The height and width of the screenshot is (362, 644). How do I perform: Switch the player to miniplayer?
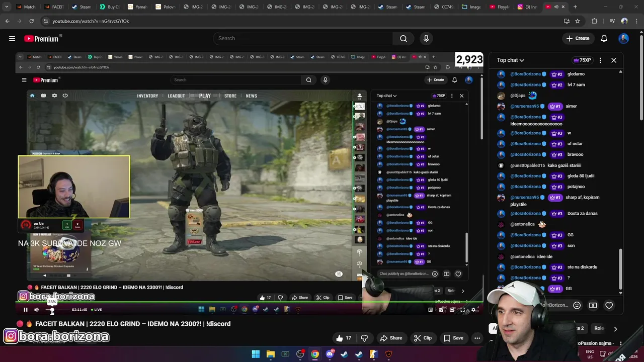point(430,310)
